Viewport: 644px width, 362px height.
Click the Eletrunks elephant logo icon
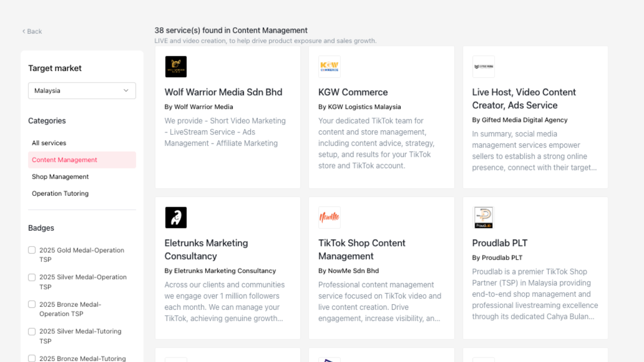point(176,217)
